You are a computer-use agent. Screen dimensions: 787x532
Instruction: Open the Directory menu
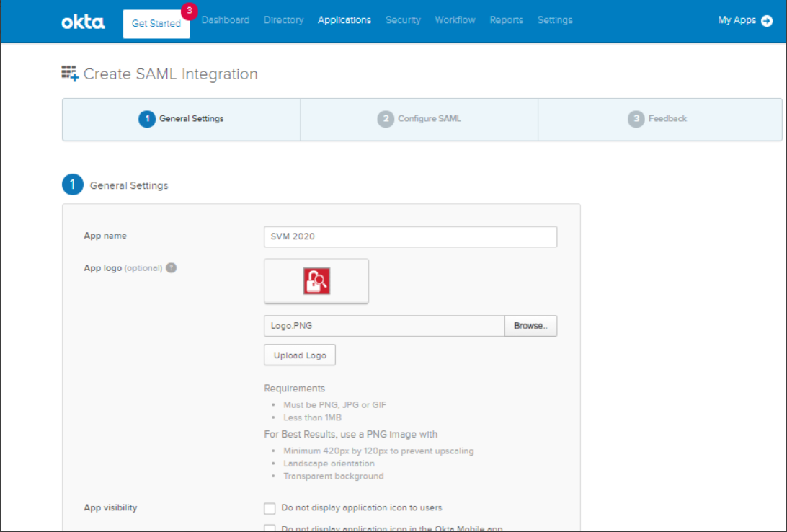[284, 20]
